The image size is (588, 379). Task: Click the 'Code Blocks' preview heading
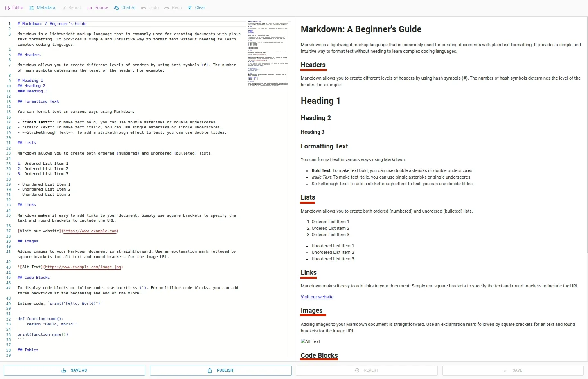(x=319, y=356)
